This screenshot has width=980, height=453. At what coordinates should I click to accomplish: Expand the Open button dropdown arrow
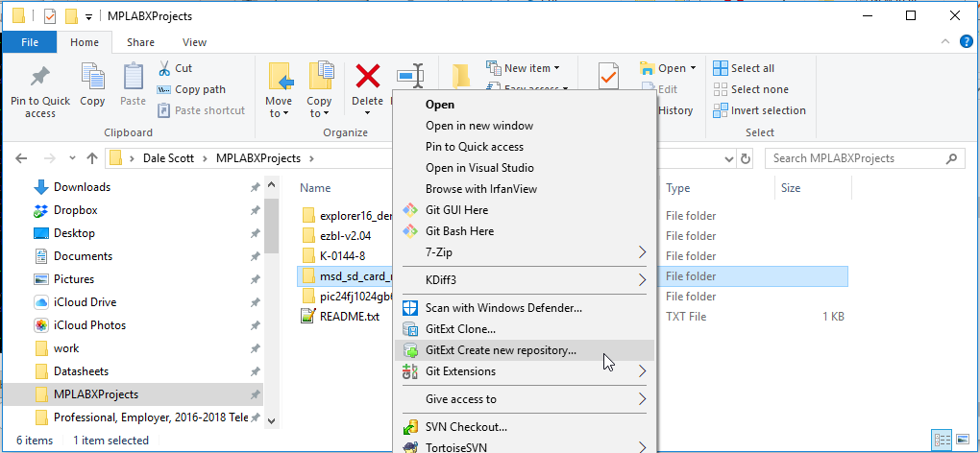click(x=692, y=69)
